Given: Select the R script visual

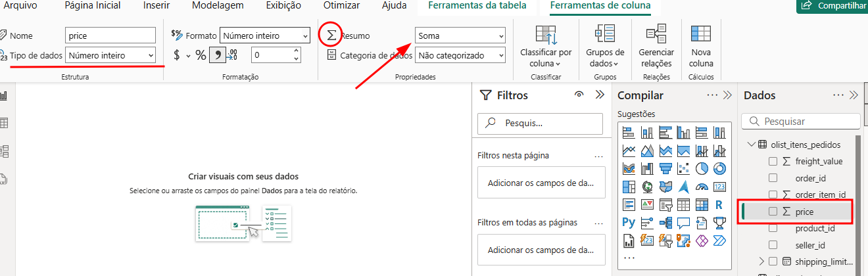Looking at the screenshot, I should pyautogui.click(x=719, y=205).
